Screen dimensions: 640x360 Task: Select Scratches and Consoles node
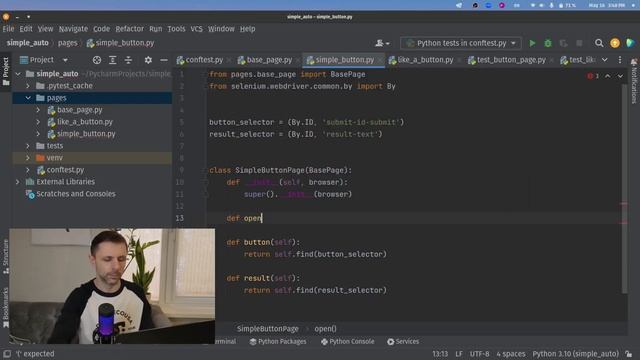76,194
